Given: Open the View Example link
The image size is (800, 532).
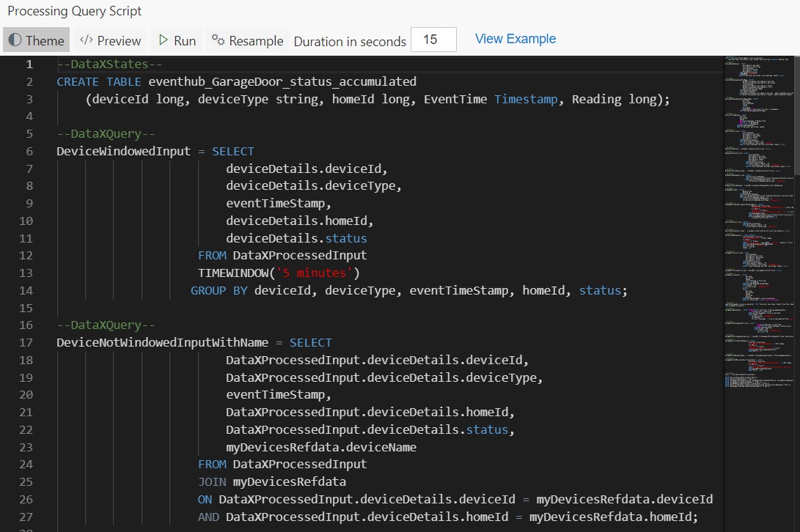Looking at the screenshot, I should [x=515, y=38].
